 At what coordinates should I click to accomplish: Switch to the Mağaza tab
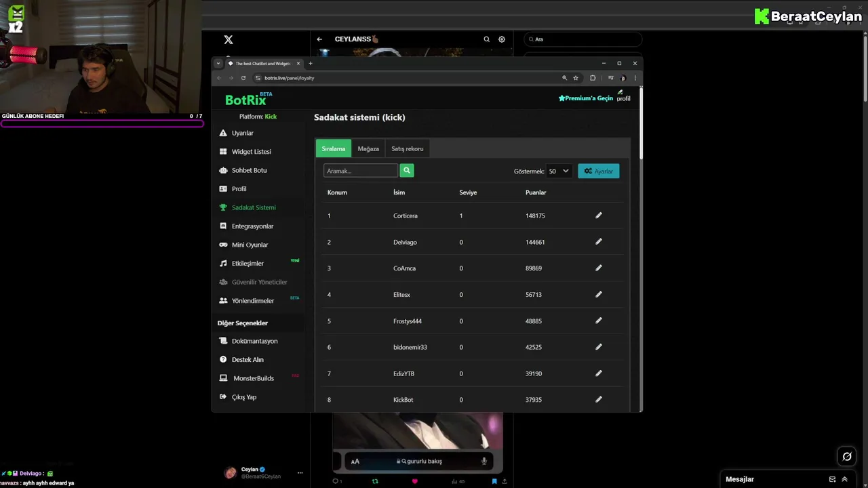368,148
